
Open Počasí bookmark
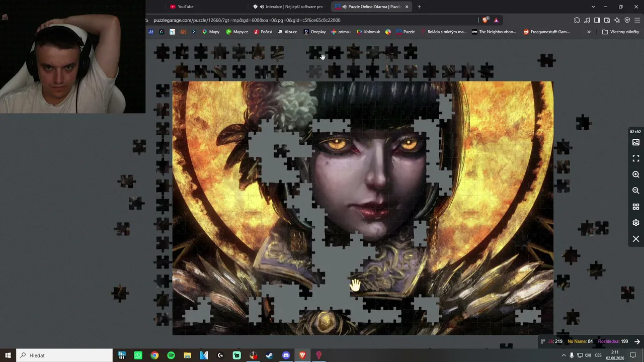coord(263,32)
